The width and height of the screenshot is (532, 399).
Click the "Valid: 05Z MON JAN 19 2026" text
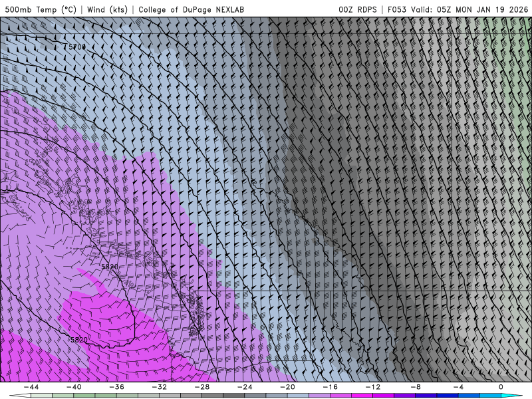coord(469,9)
